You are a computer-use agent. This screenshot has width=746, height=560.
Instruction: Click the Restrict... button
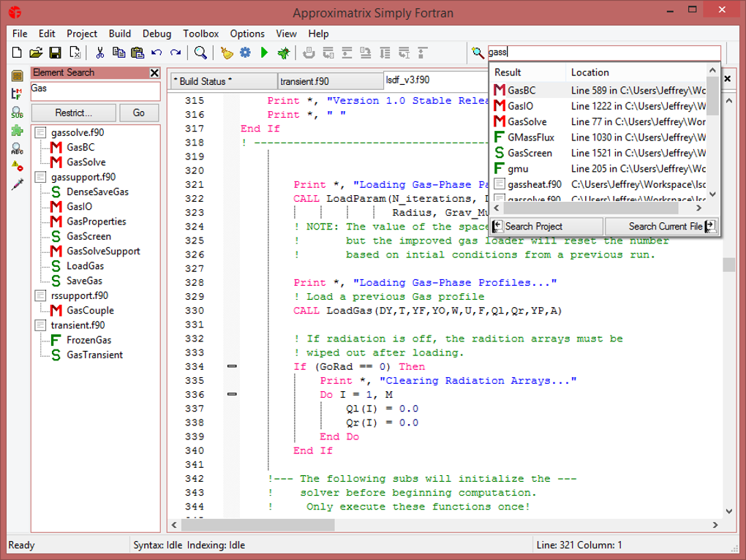click(x=73, y=113)
